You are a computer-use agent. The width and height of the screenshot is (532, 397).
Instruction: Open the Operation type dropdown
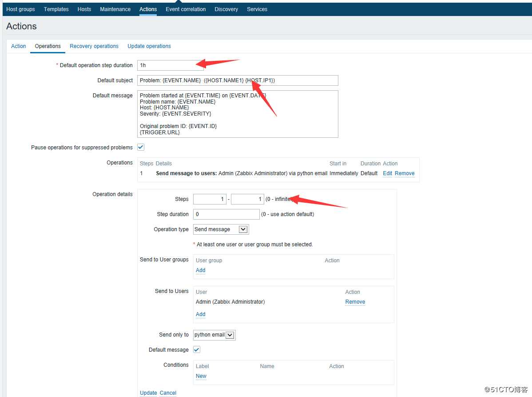coord(221,229)
